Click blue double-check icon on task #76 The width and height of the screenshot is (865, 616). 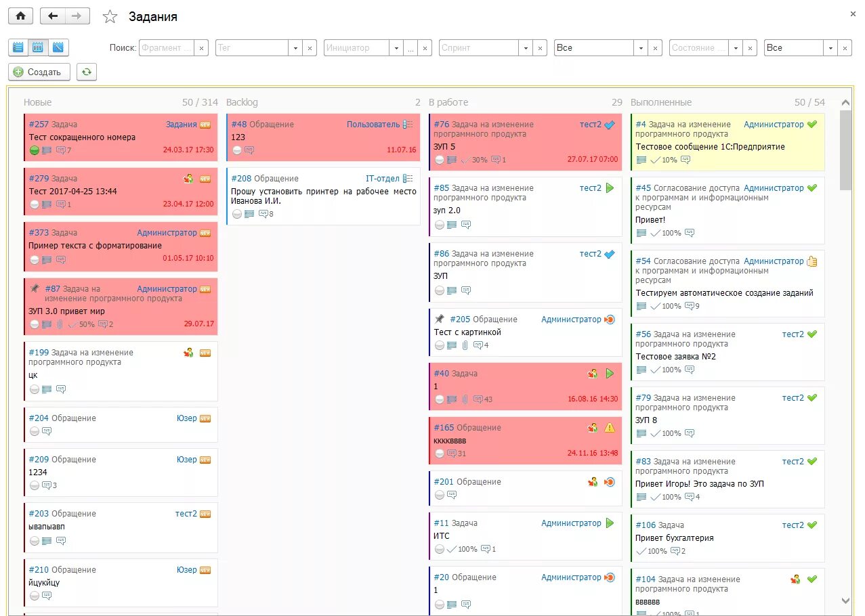tap(610, 125)
